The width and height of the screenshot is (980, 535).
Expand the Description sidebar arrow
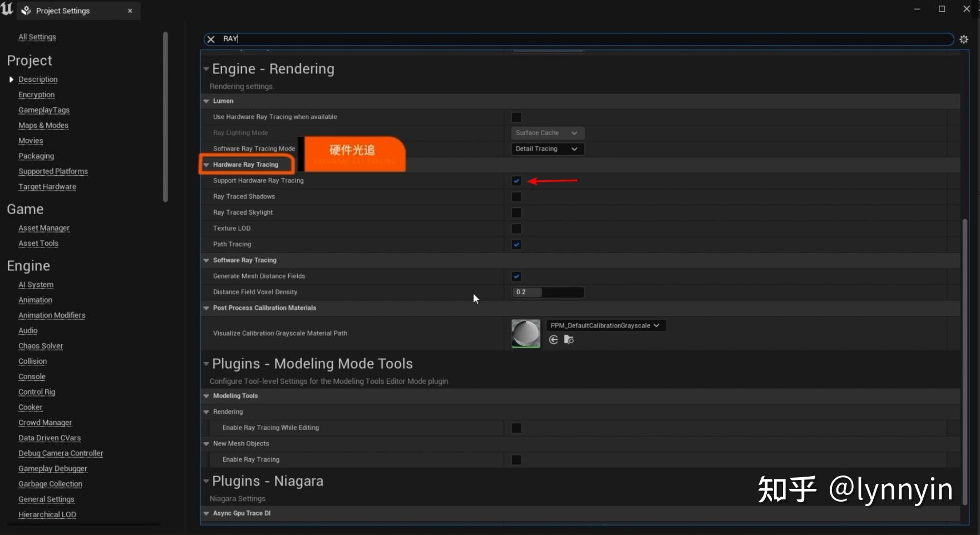[11, 80]
